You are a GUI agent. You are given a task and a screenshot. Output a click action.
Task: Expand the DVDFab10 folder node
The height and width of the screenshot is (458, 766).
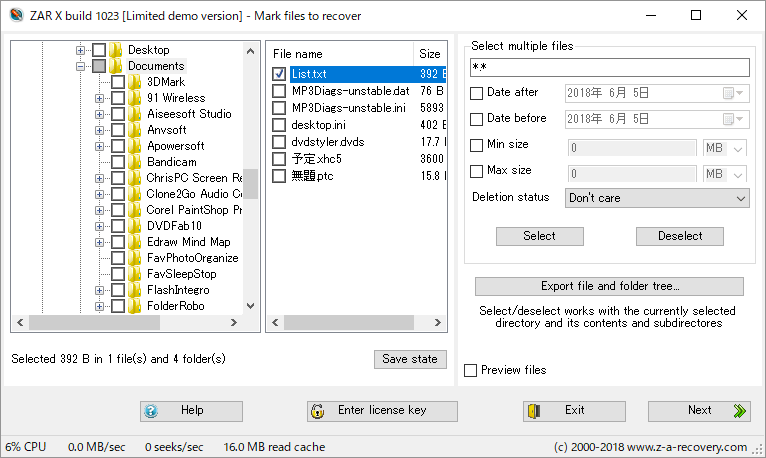(x=99, y=226)
